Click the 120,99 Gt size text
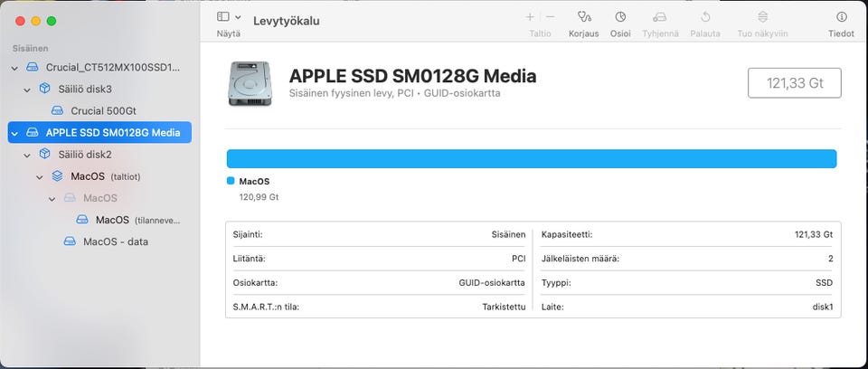This screenshot has height=369, width=868. click(x=259, y=196)
